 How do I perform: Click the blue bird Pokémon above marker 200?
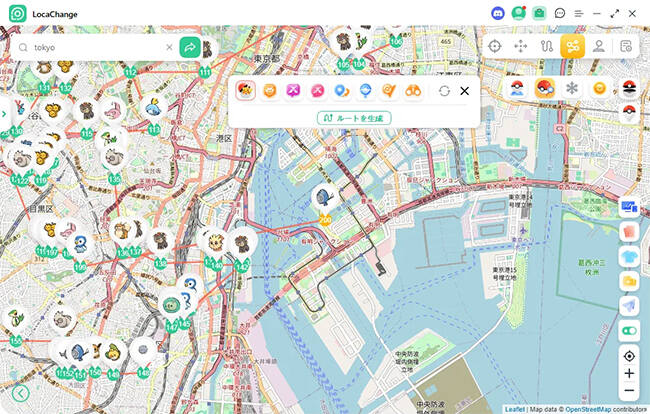324,196
